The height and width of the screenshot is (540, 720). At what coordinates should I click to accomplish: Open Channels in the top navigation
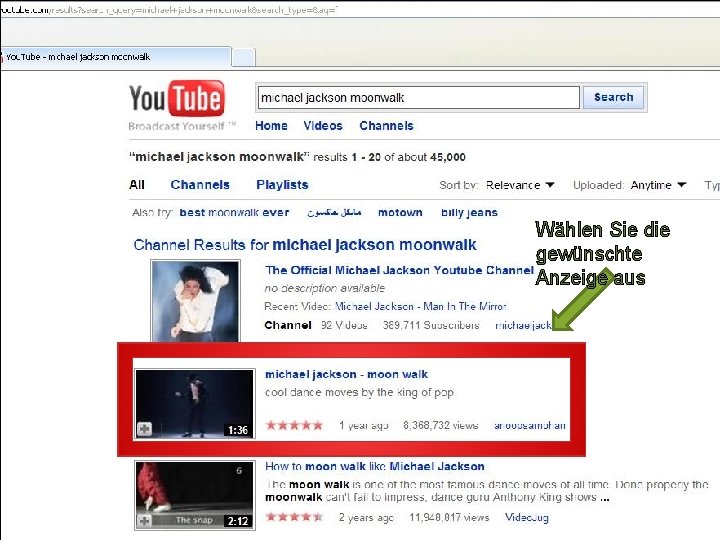point(386,126)
